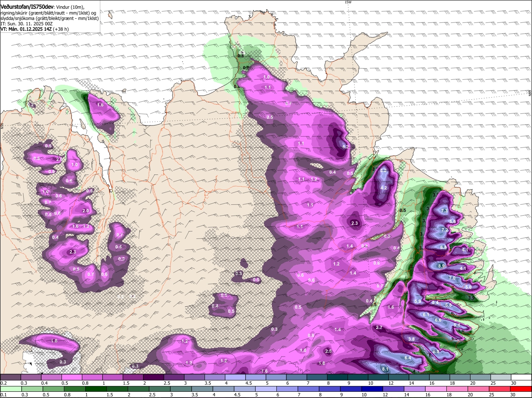Click the 3.9 value near the east coast
This screenshot has height=398, width=532.
pyautogui.click(x=471, y=298)
